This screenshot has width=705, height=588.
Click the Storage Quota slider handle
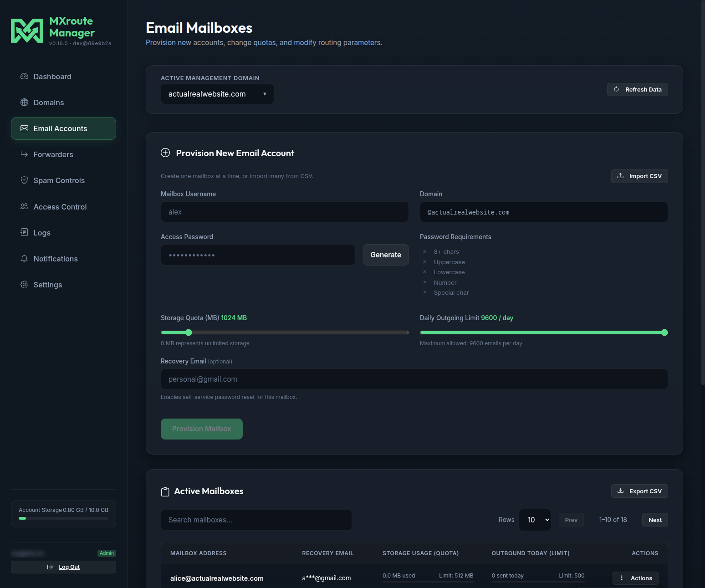189,332
